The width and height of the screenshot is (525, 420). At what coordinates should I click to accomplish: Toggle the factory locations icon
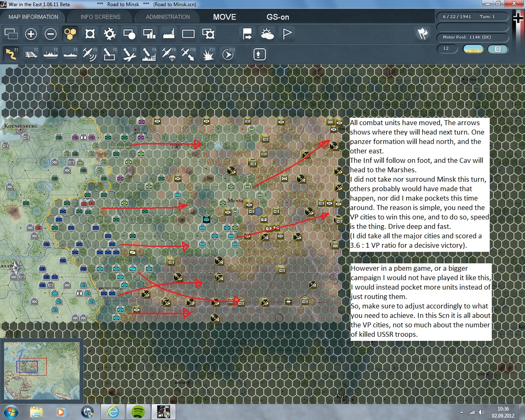[x=169, y=34]
